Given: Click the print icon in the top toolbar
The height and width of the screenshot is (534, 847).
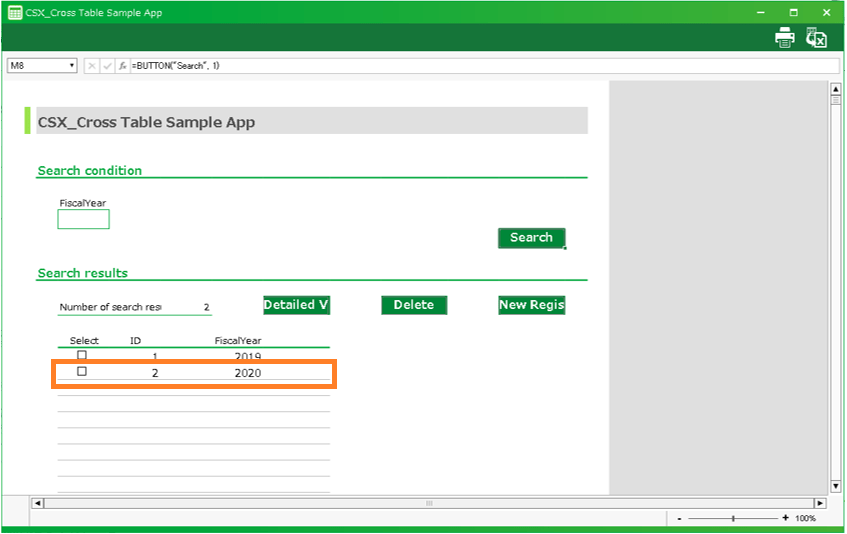Looking at the screenshot, I should click(x=785, y=38).
